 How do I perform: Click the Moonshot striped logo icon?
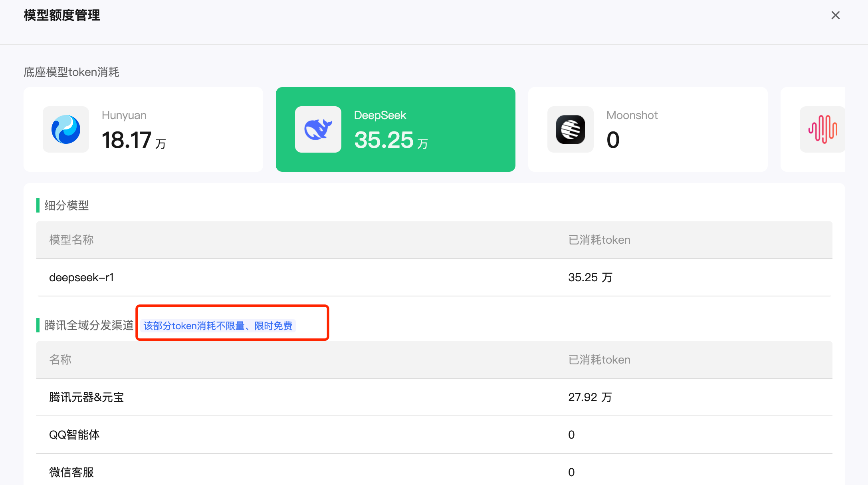coord(571,129)
